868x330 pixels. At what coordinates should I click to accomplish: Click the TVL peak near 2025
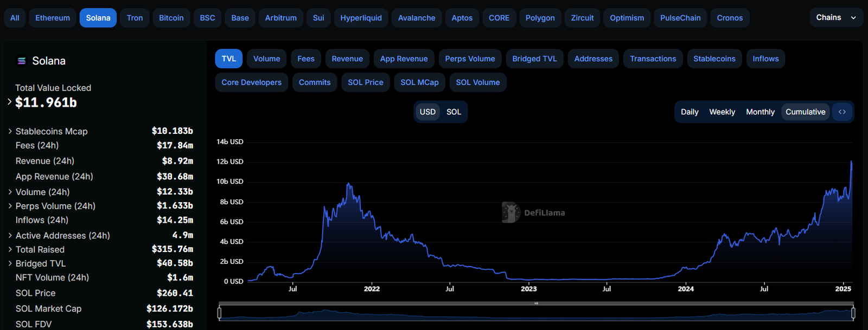click(x=851, y=161)
